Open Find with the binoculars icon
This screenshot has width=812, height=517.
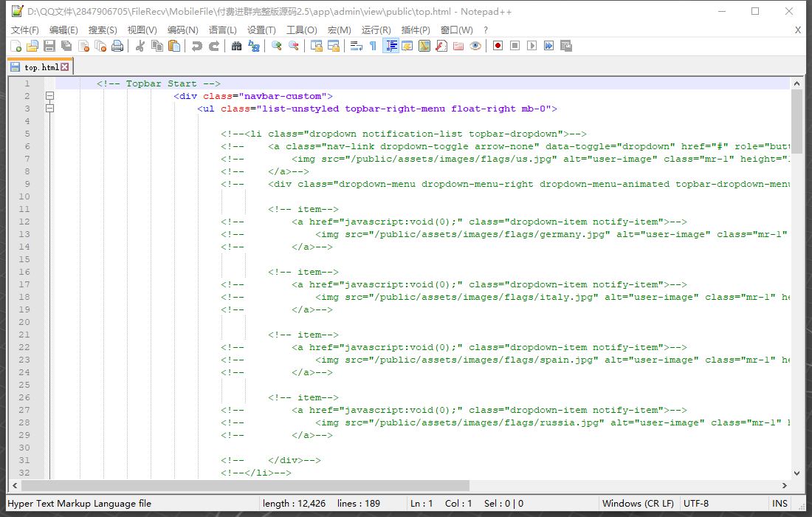click(x=237, y=46)
